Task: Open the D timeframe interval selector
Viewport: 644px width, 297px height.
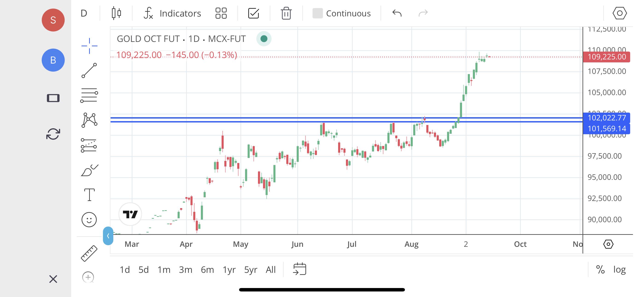Action: tap(84, 13)
